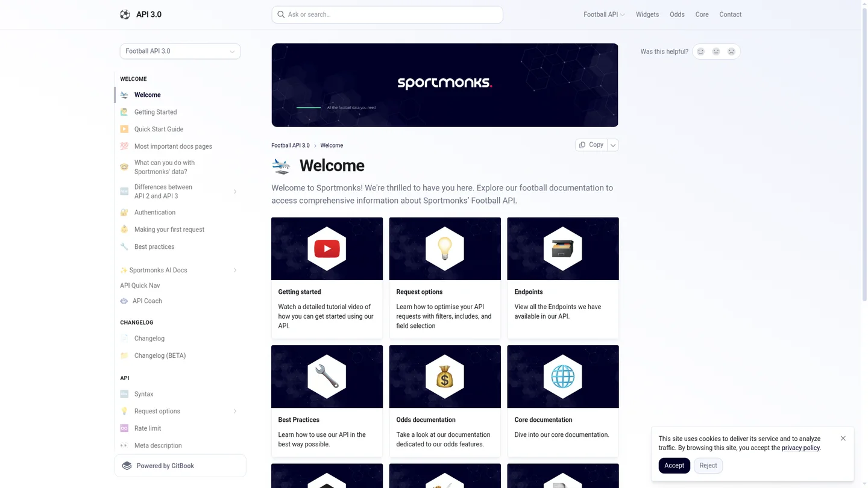Click the Copy button
This screenshot has width=868, height=488.
pyautogui.click(x=591, y=145)
